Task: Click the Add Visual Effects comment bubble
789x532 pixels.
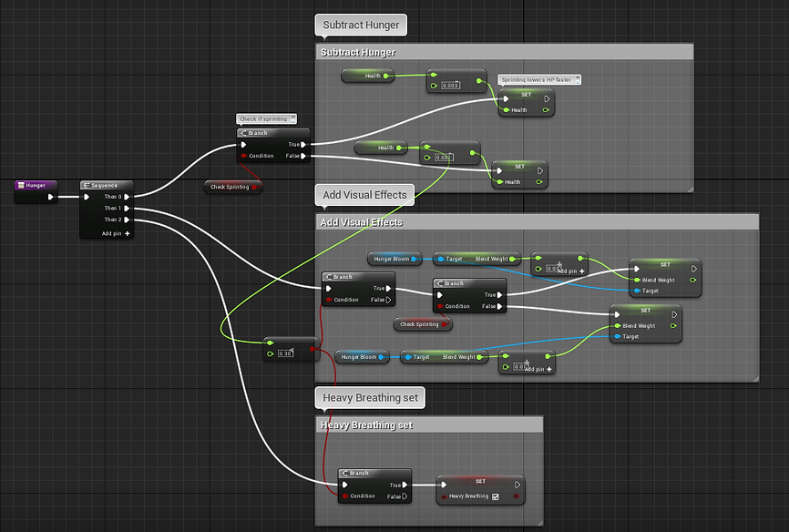Action: [364, 195]
